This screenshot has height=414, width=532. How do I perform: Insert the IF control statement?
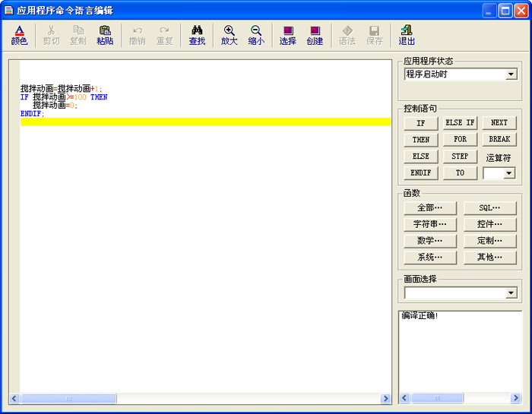pyautogui.click(x=421, y=123)
